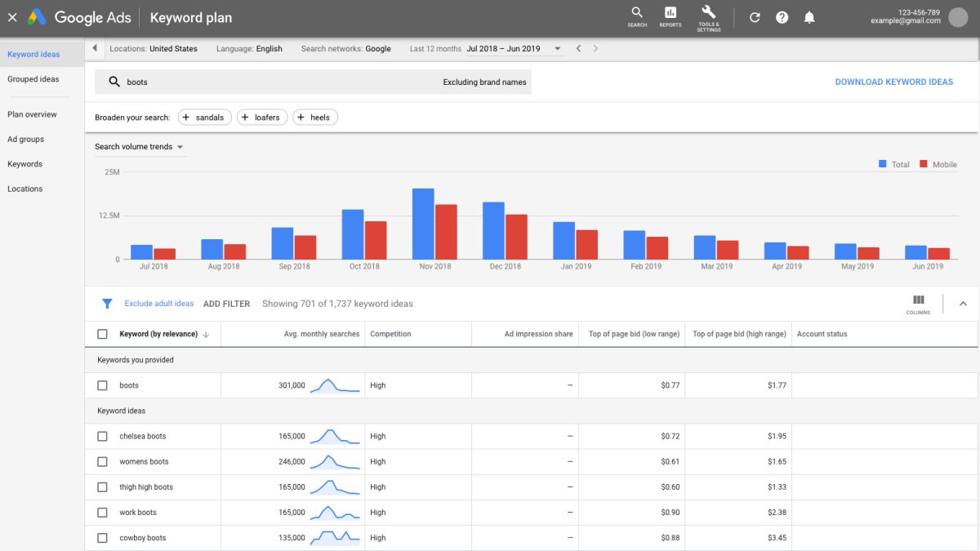
Task: Sort by Competition column header
Action: (x=390, y=334)
